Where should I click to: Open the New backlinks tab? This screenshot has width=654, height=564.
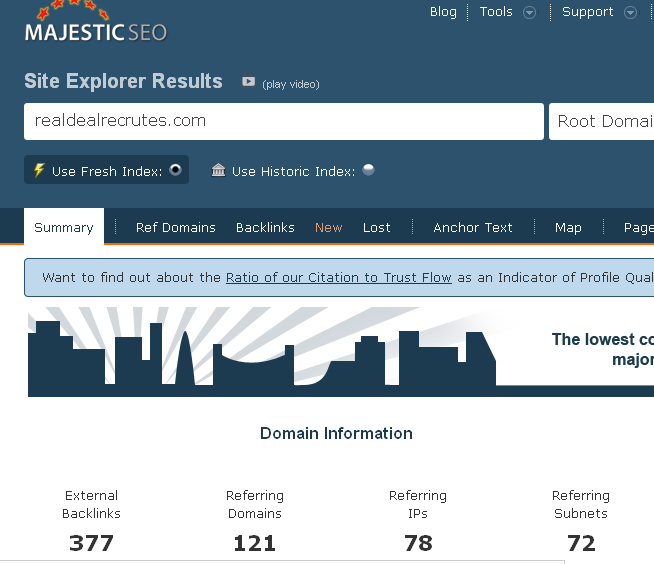(328, 227)
